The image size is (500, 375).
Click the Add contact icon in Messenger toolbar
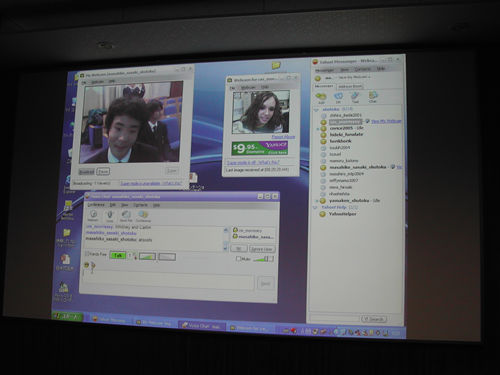pyautogui.click(x=320, y=97)
